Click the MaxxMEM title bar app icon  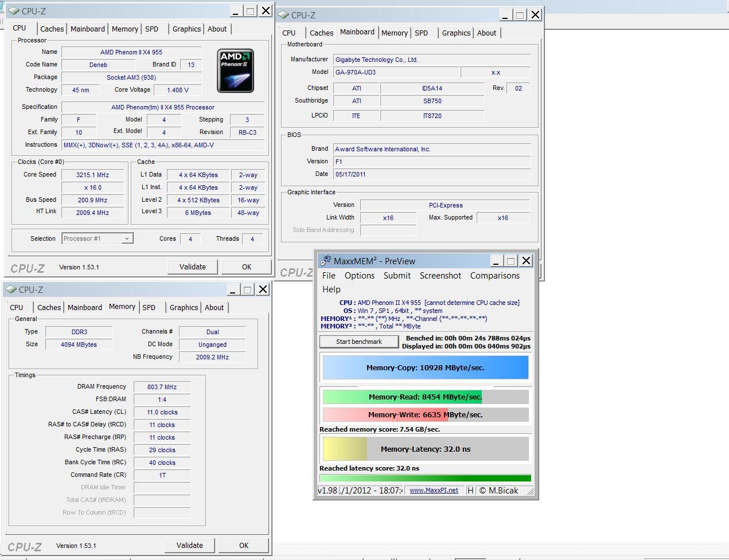point(326,261)
